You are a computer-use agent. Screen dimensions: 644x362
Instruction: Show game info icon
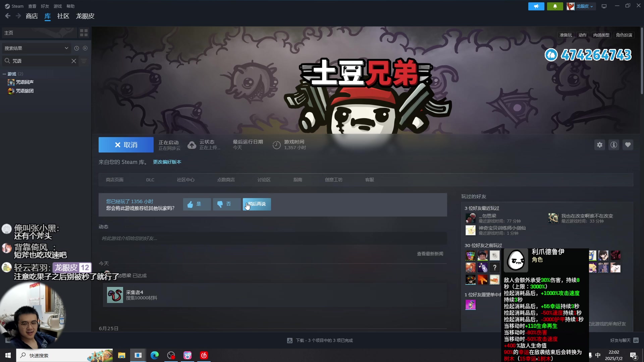coord(614,145)
